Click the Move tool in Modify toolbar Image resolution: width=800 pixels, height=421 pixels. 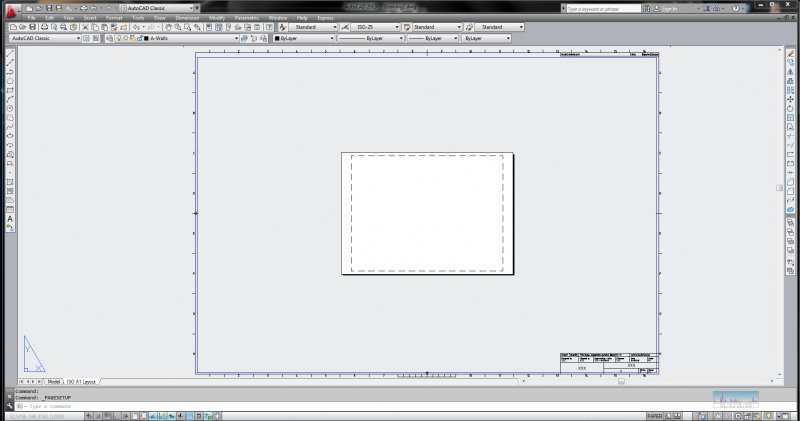pyautogui.click(x=790, y=99)
